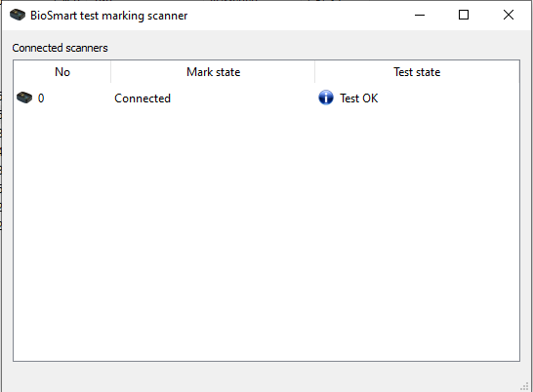This screenshot has width=533, height=392.
Task: Sort by the Mark state column header
Action: pos(213,72)
